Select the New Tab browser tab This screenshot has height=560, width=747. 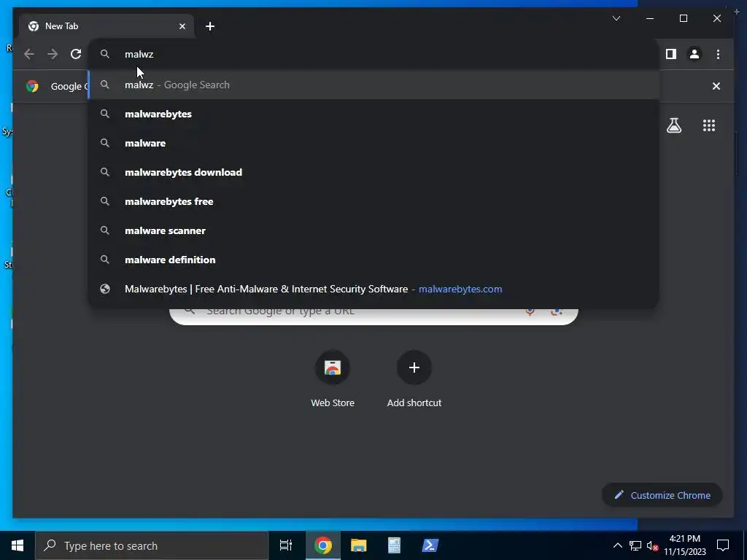[x=107, y=26]
